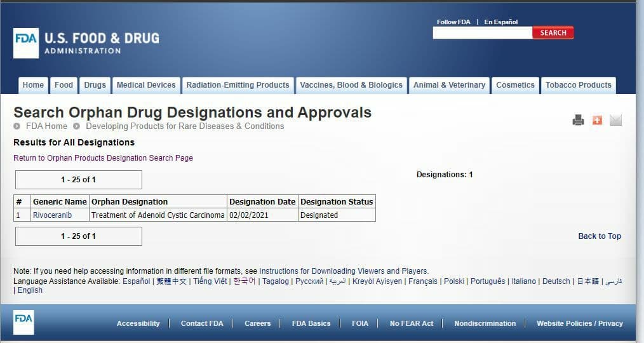Open the Drugs navigation tab
The image size is (644, 343).
(x=95, y=85)
